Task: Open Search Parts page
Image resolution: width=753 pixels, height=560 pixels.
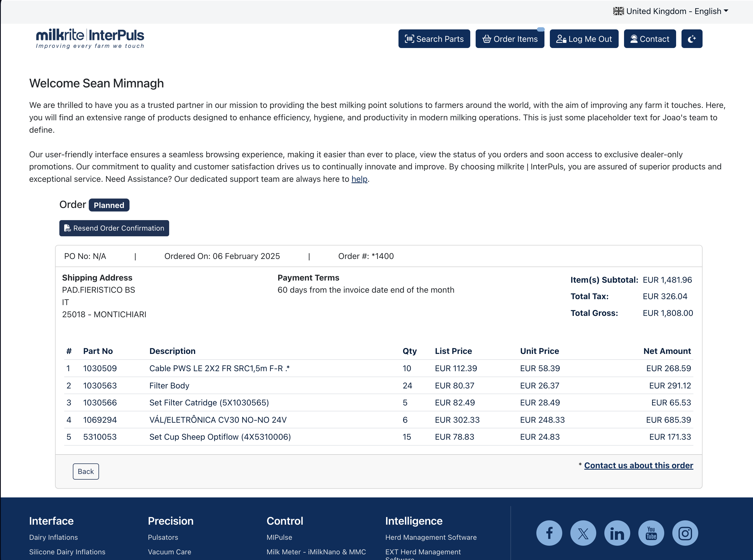Action: pyautogui.click(x=434, y=39)
